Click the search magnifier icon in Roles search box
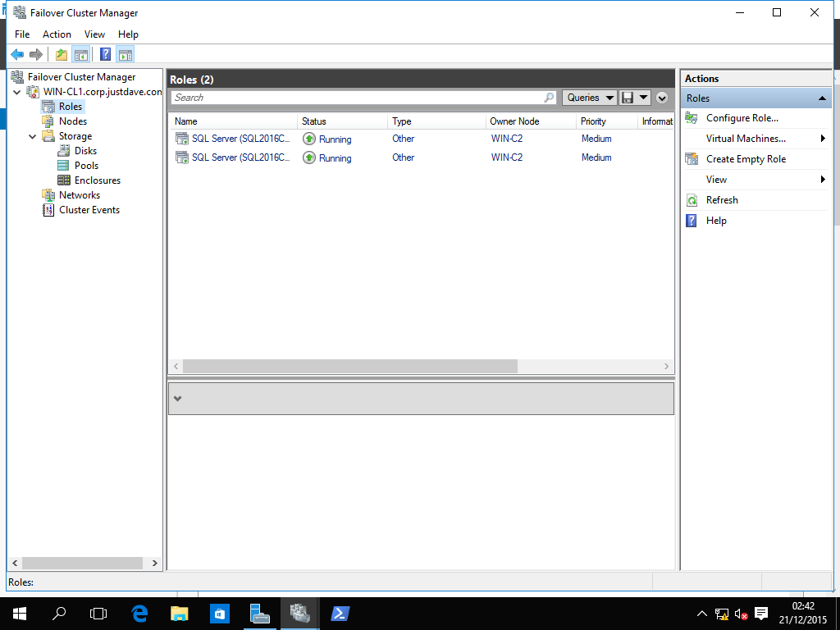This screenshot has width=840, height=630. [550, 98]
